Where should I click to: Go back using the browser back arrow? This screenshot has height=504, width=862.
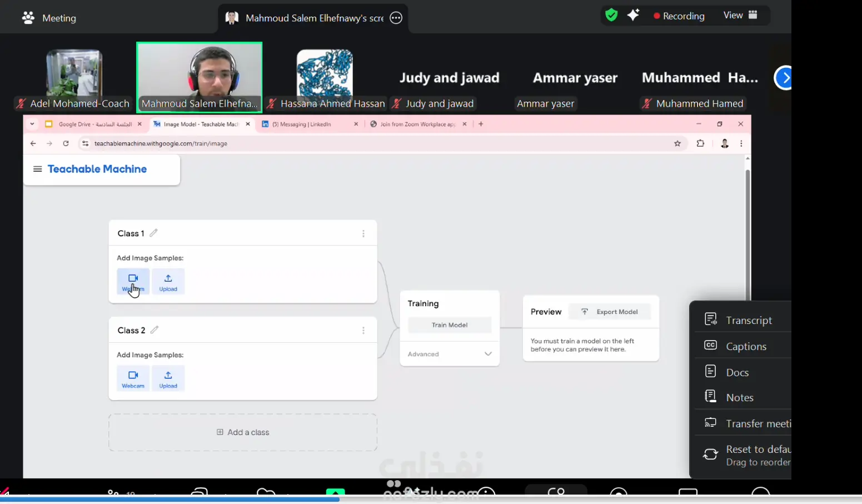[33, 143]
